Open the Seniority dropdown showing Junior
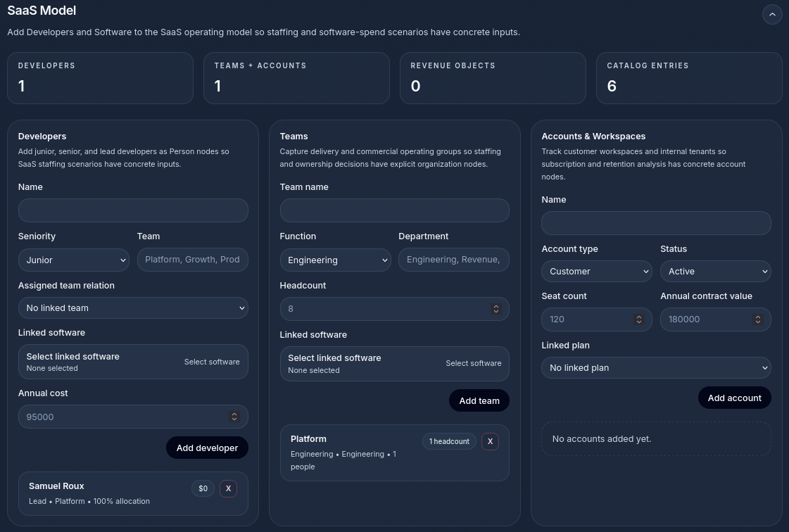Screen dimensions: 789x532 click(x=73, y=260)
